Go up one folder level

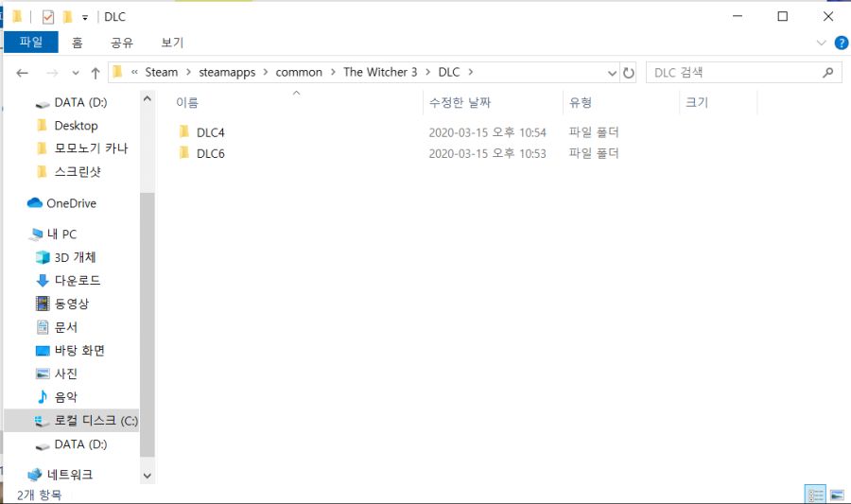coord(96,73)
